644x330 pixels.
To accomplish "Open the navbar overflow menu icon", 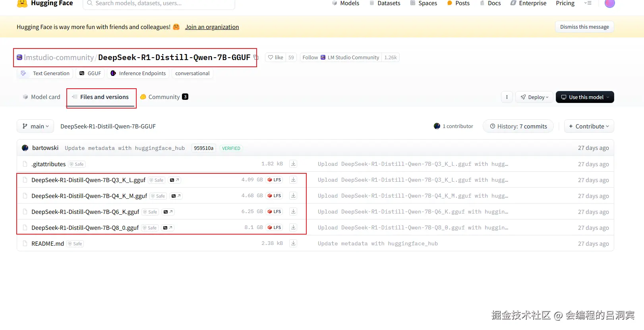I will click(x=588, y=3).
